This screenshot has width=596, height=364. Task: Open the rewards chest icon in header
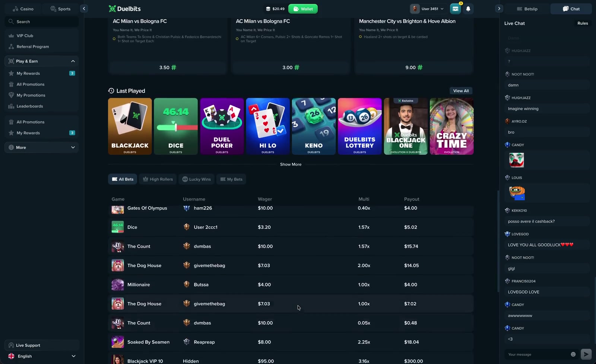click(x=455, y=9)
